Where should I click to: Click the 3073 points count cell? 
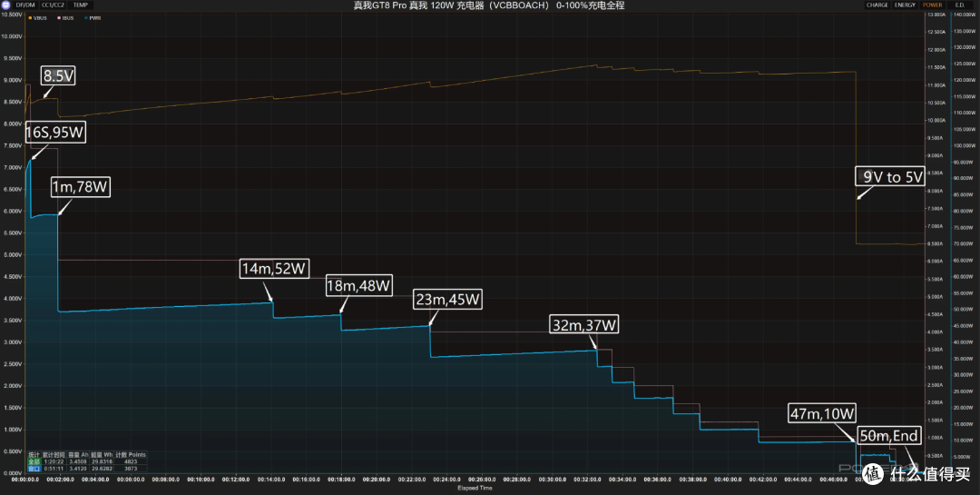[131, 469]
